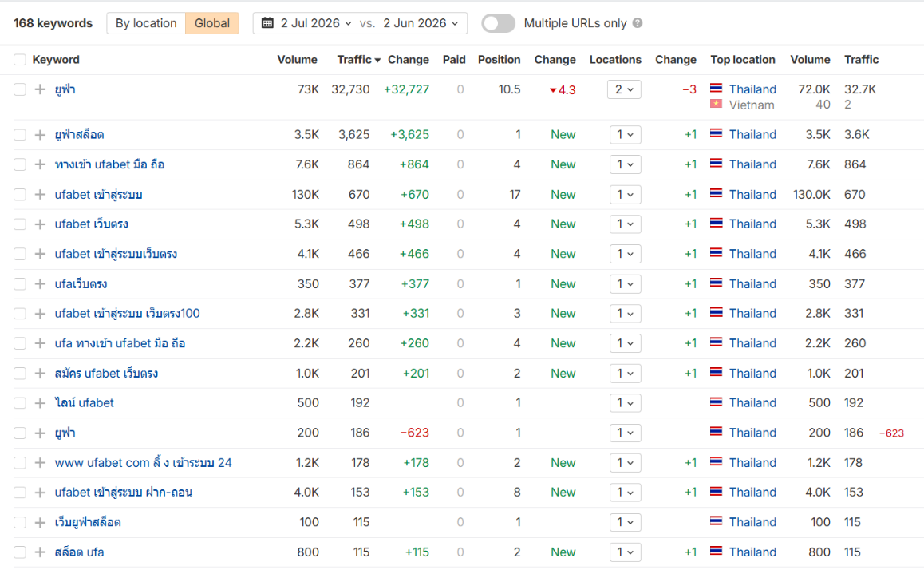Click plus icon next to สล็อต ufa

pos(40,552)
